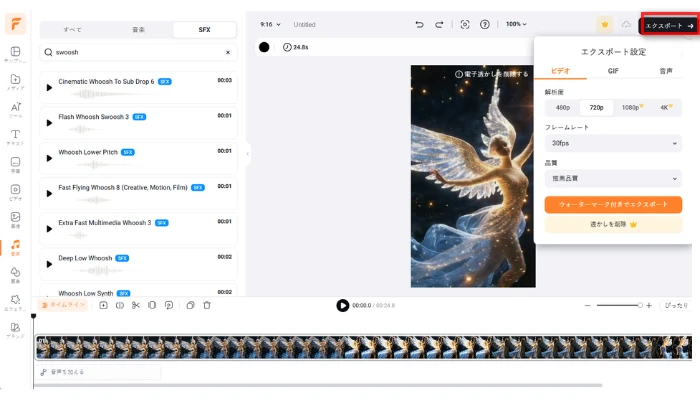This screenshot has height=400, width=700.
Task: Click the timeline zoom slider
Action: [x=620, y=305]
